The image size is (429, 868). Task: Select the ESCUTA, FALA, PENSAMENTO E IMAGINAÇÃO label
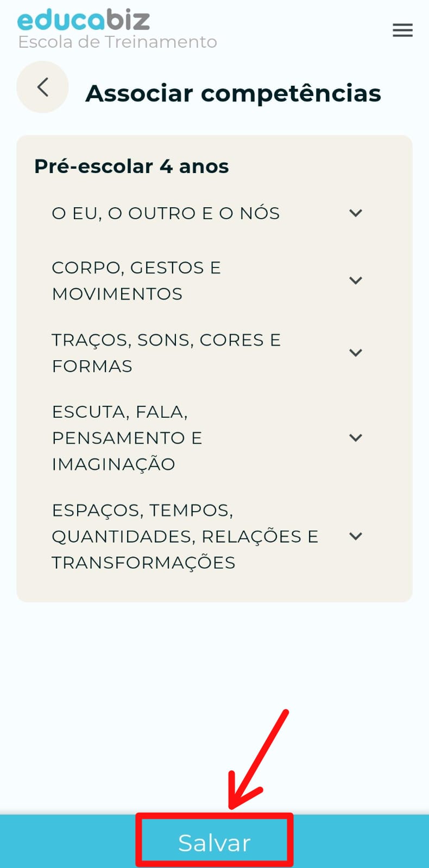(x=127, y=438)
